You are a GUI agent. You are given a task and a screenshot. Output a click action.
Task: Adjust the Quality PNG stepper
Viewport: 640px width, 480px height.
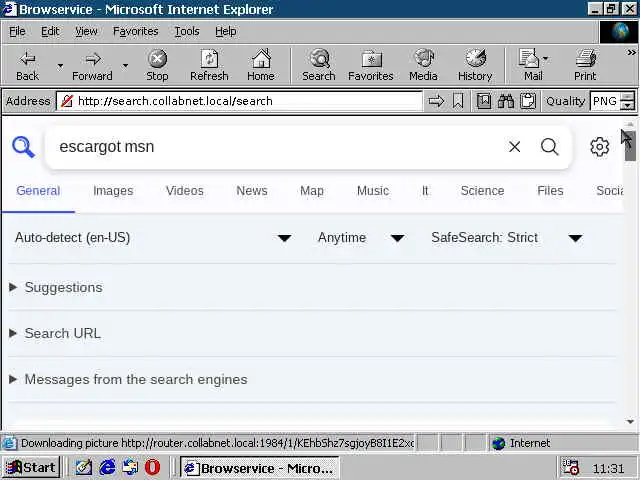628,101
